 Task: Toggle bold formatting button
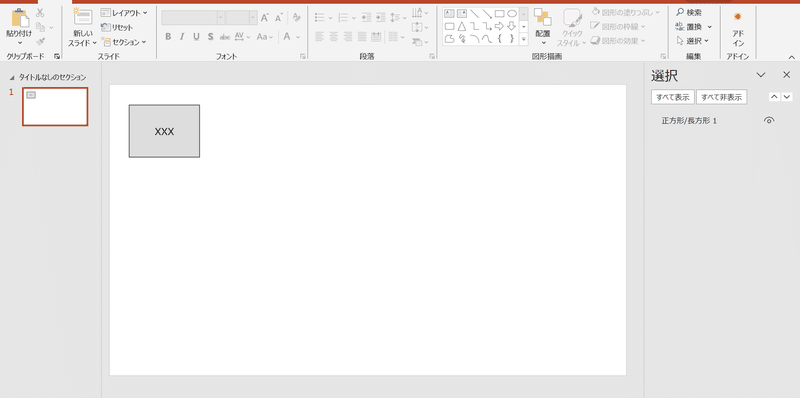point(168,37)
